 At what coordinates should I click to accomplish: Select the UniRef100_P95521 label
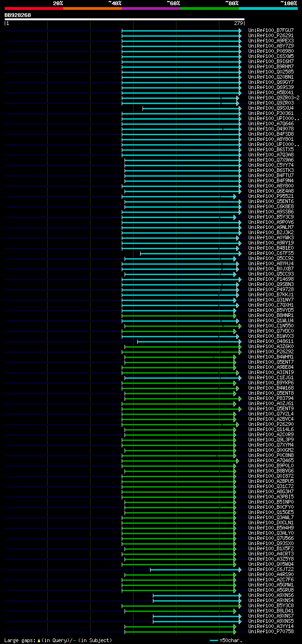(x=271, y=196)
